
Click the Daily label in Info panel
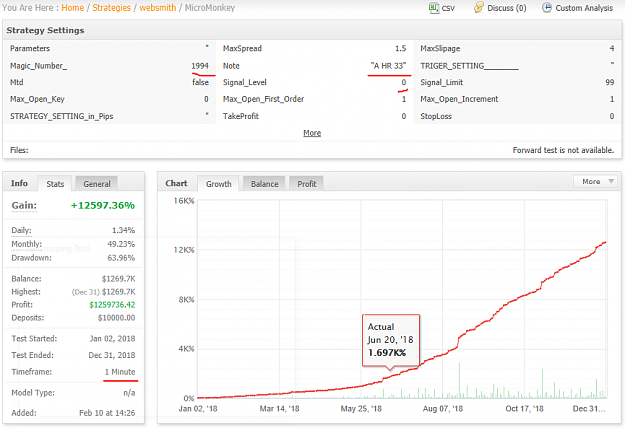click(x=21, y=230)
